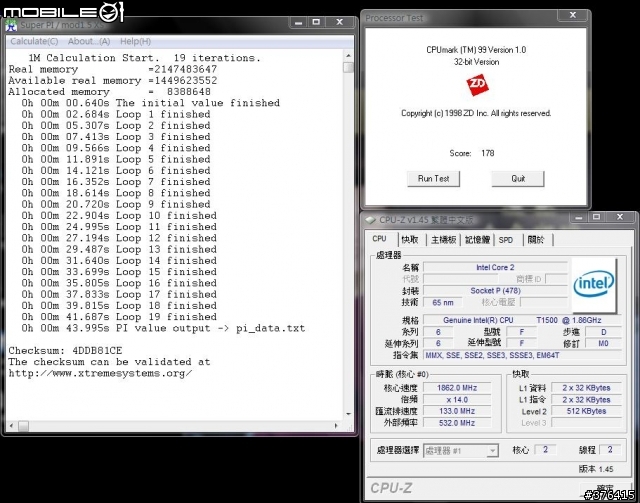Click Run Test in Processor Test
Image resolution: width=640 pixels, height=503 pixels.
pos(433,178)
